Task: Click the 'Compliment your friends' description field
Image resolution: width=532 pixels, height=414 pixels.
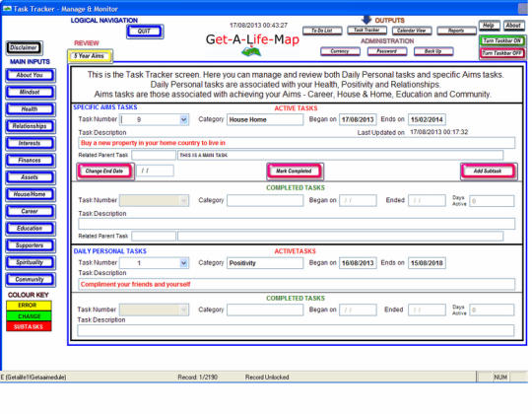Action: tap(297, 284)
